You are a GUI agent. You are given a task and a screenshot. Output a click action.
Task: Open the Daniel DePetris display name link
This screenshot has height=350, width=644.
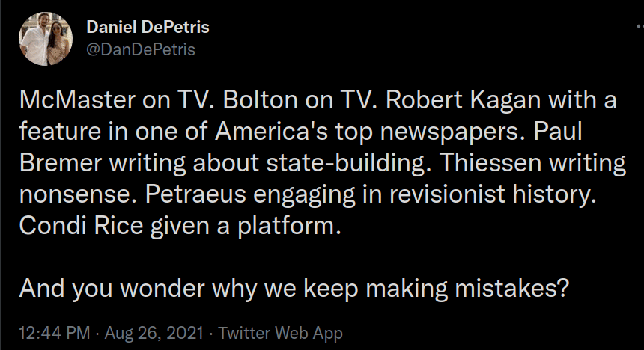click(x=148, y=28)
